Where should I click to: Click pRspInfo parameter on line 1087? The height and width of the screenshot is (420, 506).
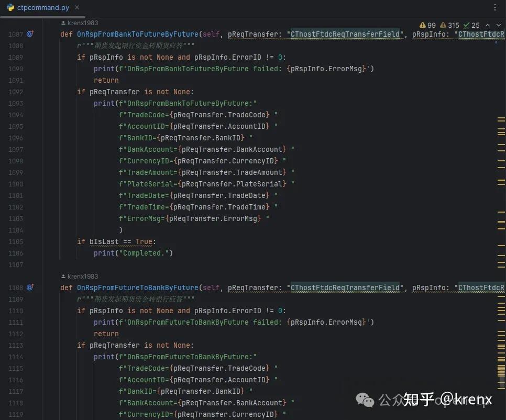(x=428, y=34)
